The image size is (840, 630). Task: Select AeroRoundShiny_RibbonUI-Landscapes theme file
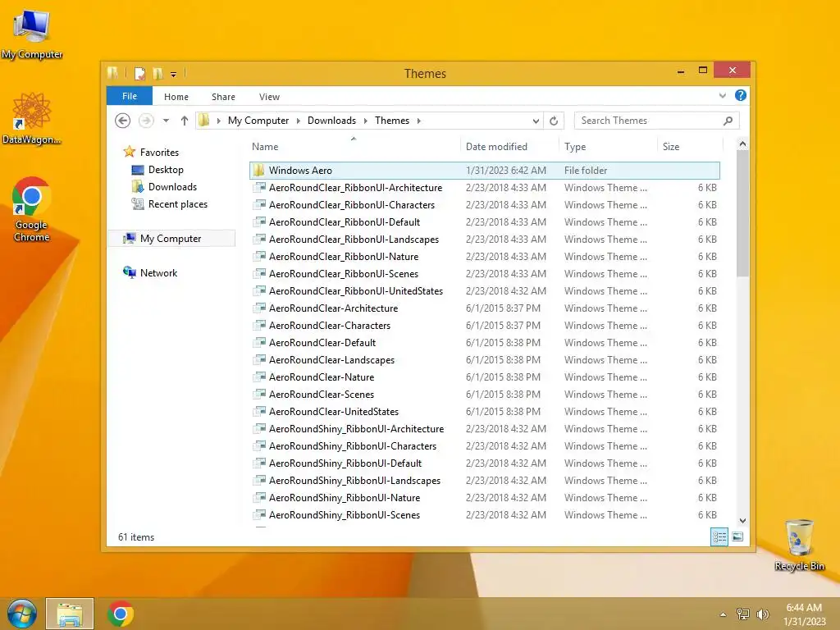pyautogui.click(x=484, y=481)
